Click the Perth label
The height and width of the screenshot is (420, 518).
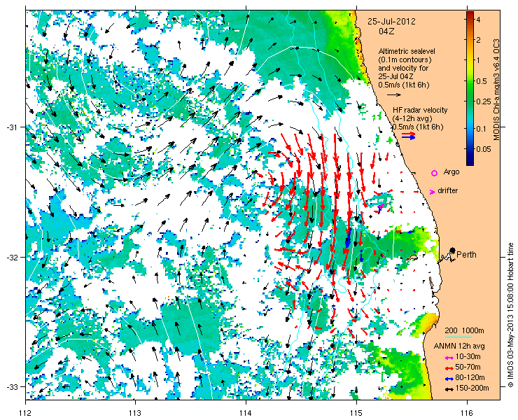coord(466,254)
